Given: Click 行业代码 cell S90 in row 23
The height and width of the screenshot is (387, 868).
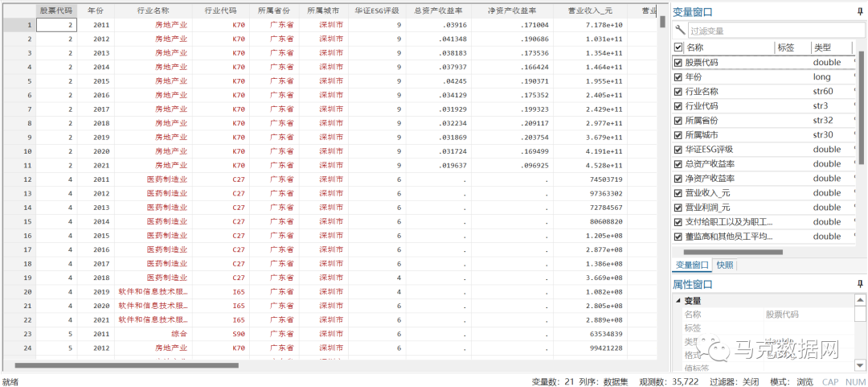Looking at the screenshot, I should [x=221, y=334].
